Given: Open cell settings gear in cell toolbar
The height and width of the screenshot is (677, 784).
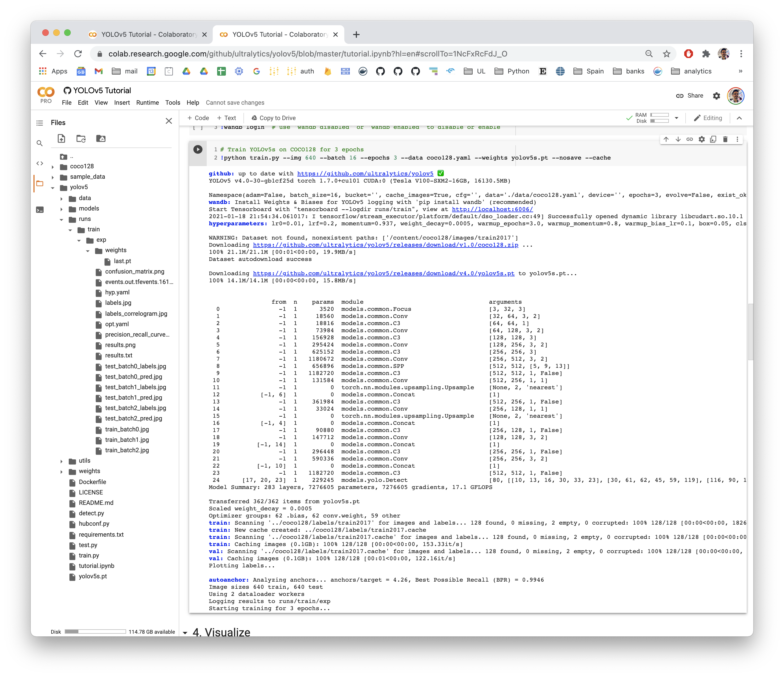Looking at the screenshot, I should click(701, 139).
